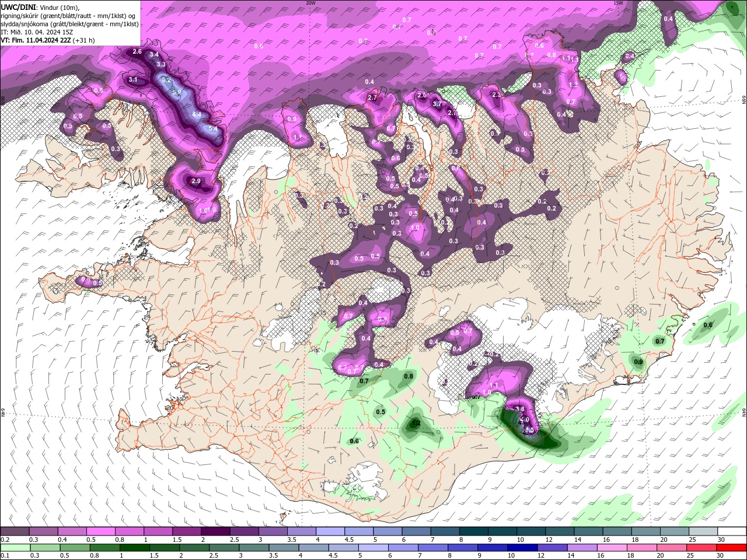Select the blue lower swatch starting at 8
This screenshot has width=747, height=560.
(x=462, y=548)
